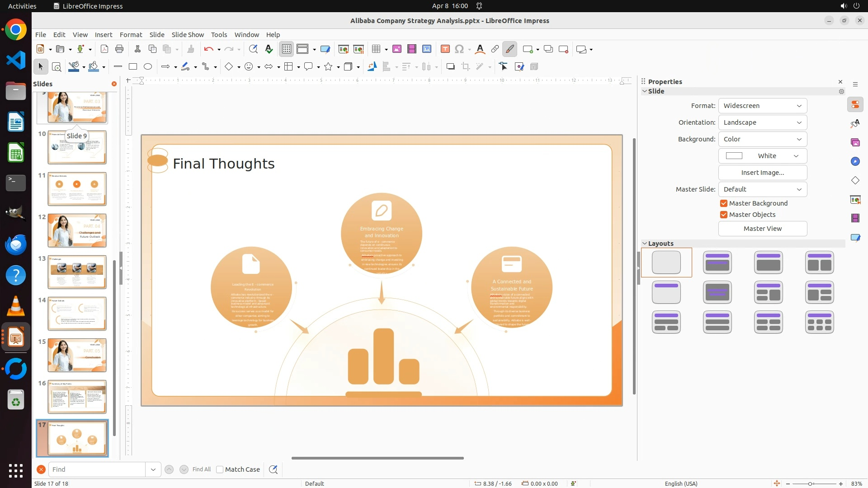
Task: Click the Crop Image tool icon
Action: 466,67
